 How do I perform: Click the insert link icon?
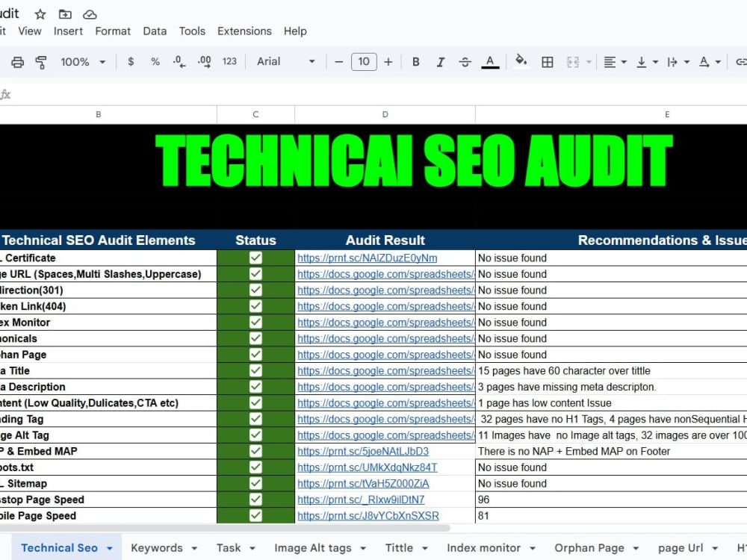pyautogui.click(x=741, y=62)
